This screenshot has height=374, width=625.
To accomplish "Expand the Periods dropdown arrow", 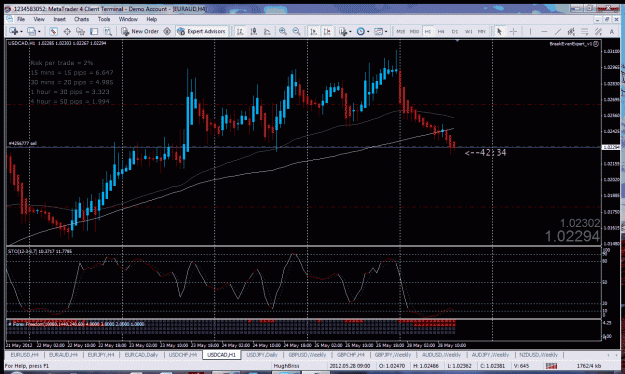I will [x=368, y=31].
